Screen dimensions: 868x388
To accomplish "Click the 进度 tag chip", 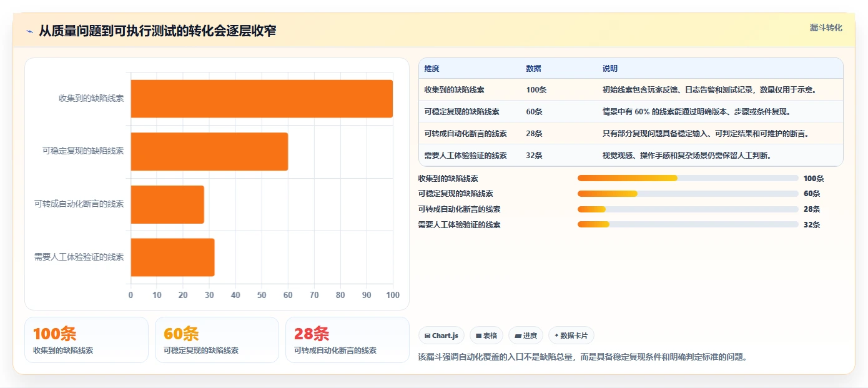I will 526,336.
